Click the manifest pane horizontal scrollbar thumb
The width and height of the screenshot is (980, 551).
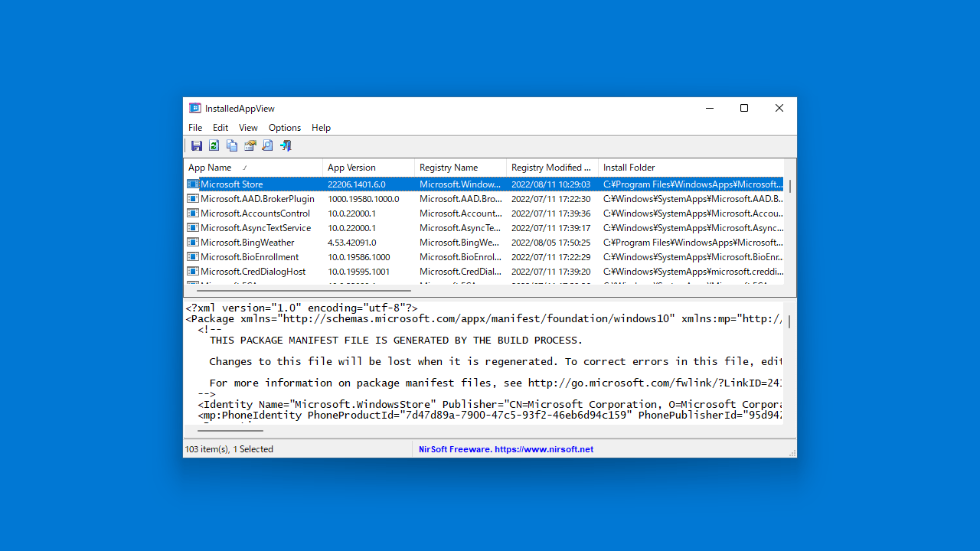click(230, 431)
